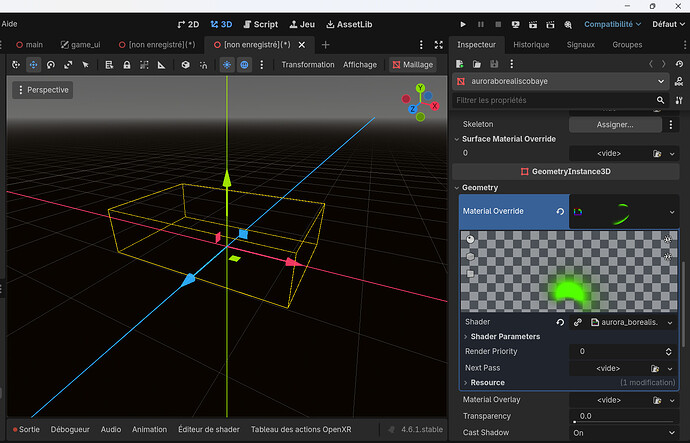Click the lock selected node icon
The height and width of the screenshot is (443, 690).
126,64
